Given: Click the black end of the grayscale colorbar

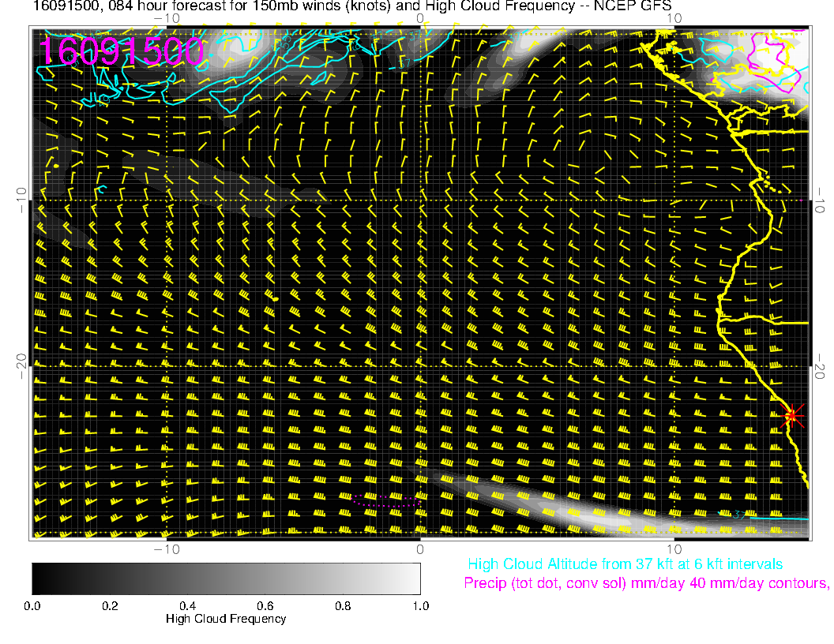Looking at the screenshot, I should point(39,578).
